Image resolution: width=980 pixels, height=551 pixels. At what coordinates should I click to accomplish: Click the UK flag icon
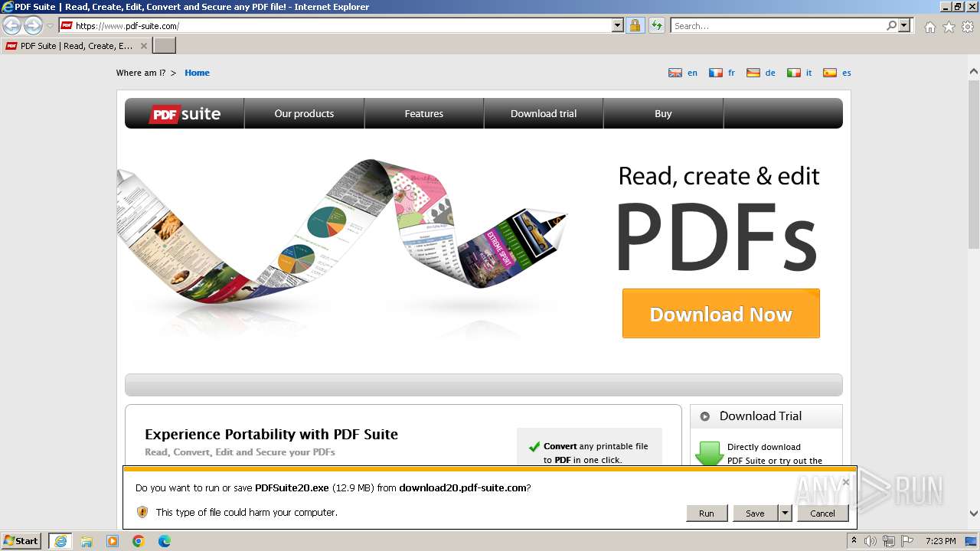675,73
